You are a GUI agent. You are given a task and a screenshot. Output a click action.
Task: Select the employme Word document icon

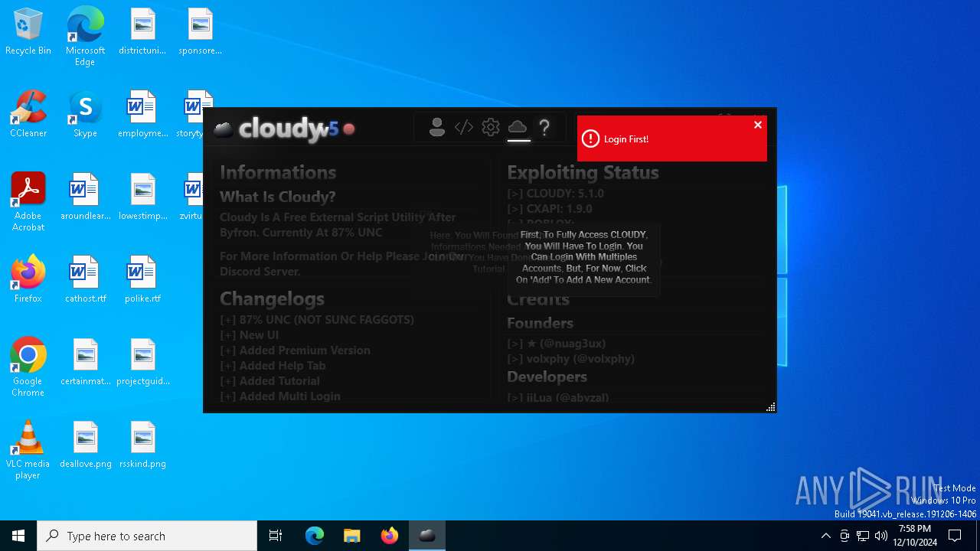(x=142, y=114)
